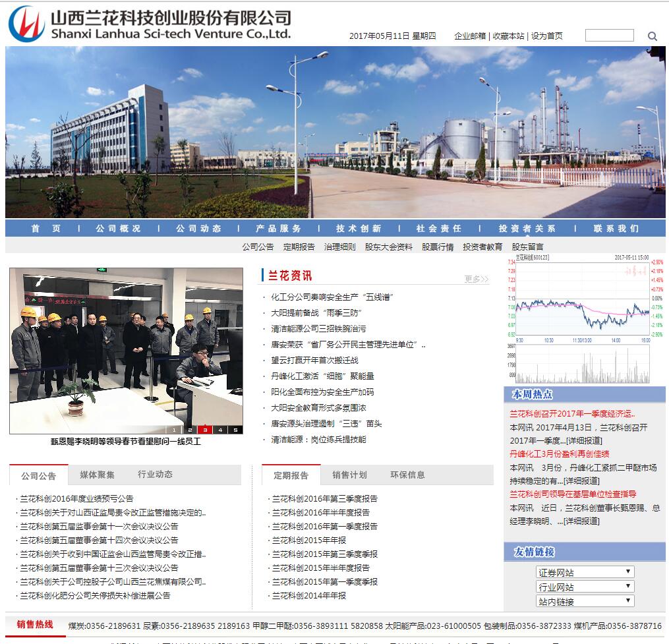Open 兰花科创2016年半年度报告
Screen dimensions: 669x644
pyautogui.click(x=321, y=512)
